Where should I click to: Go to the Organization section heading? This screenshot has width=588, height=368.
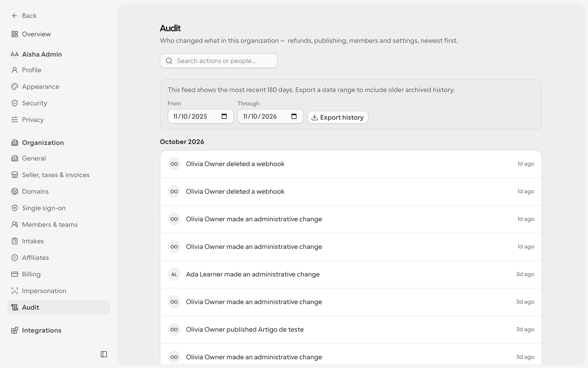click(43, 143)
